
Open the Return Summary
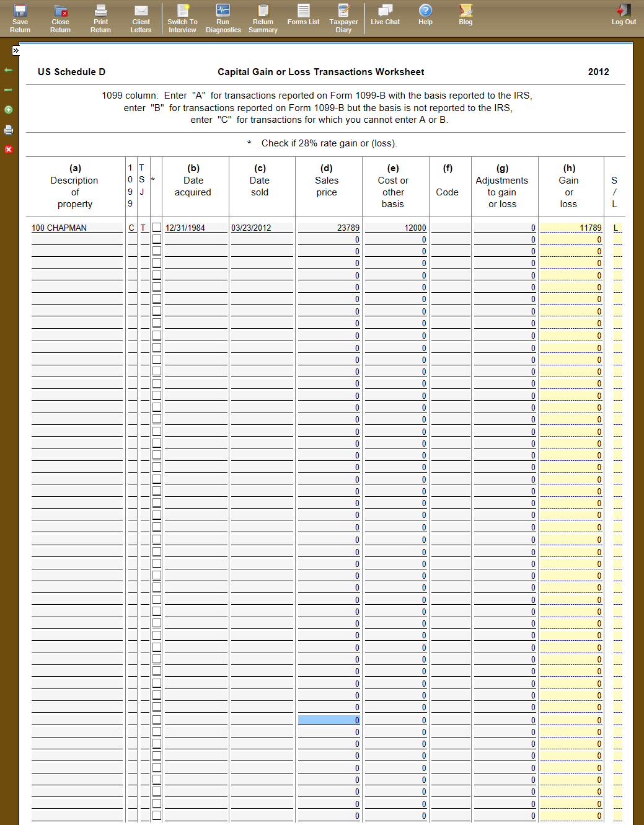click(263, 19)
